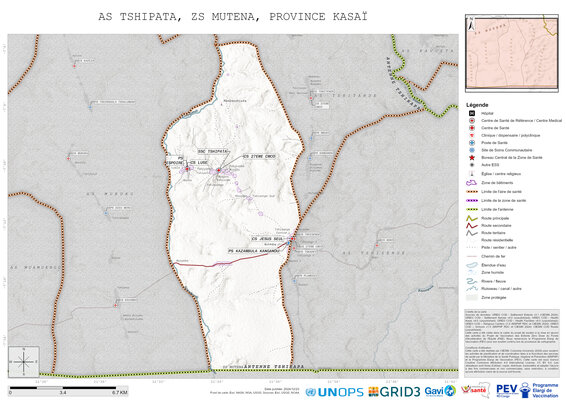Click the PEV Programme Élargi de Vaccination logo
The image size is (566, 400).
pyautogui.click(x=527, y=390)
